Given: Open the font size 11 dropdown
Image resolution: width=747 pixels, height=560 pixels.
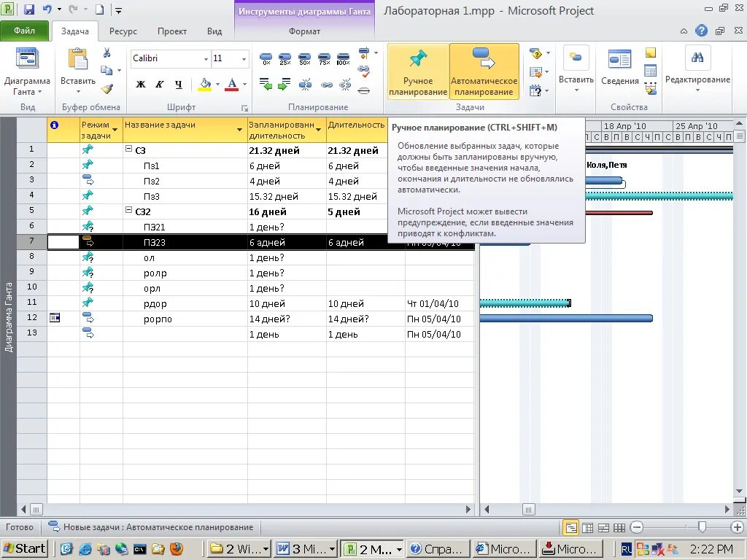Looking at the screenshot, I should (x=244, y=59).
